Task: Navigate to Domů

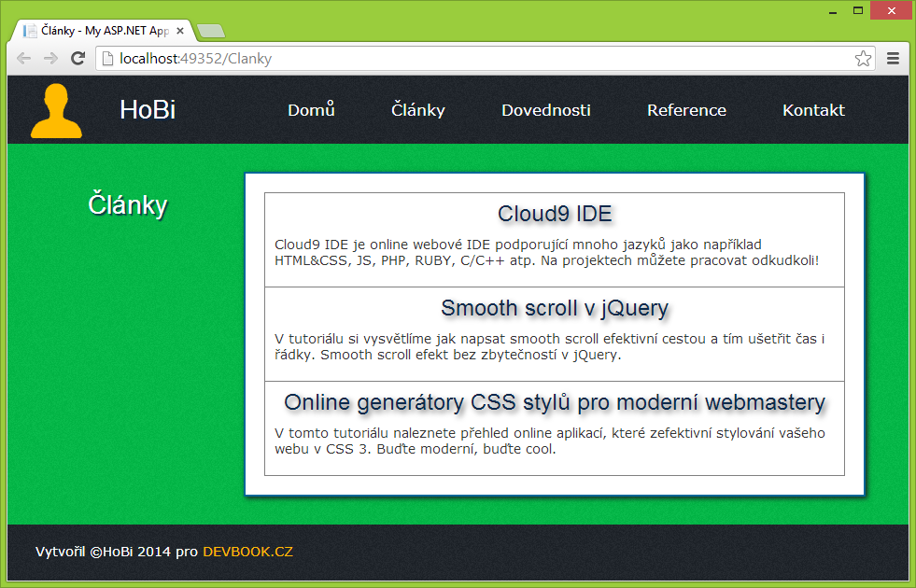Action: point(311,109)
